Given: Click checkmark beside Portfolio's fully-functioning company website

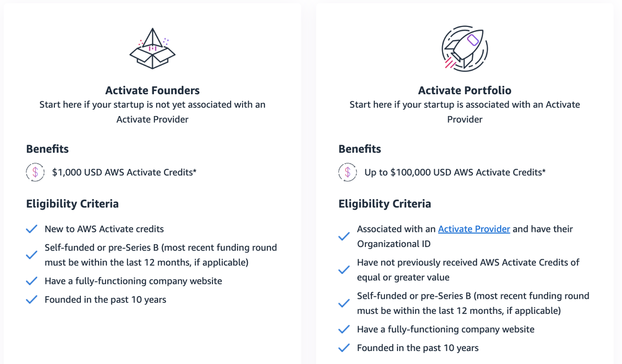Looking at the screenshot, I should [344, 329].
